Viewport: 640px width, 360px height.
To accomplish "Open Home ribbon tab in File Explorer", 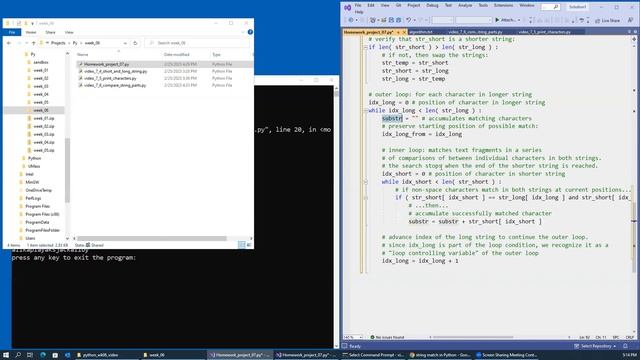I will point(31,32).
